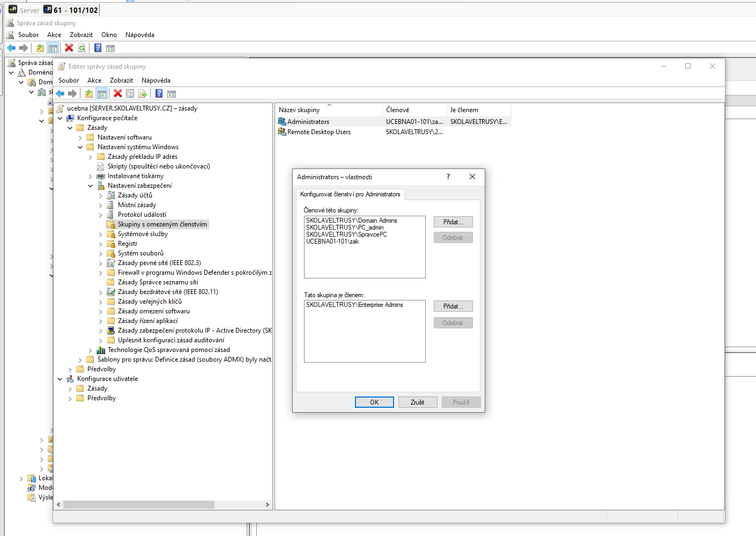Click the right arrow of the tree's horizontal scrollbar
Viewport: 756px width, 536px height.
pyautogui.click(x=267, y=505)
